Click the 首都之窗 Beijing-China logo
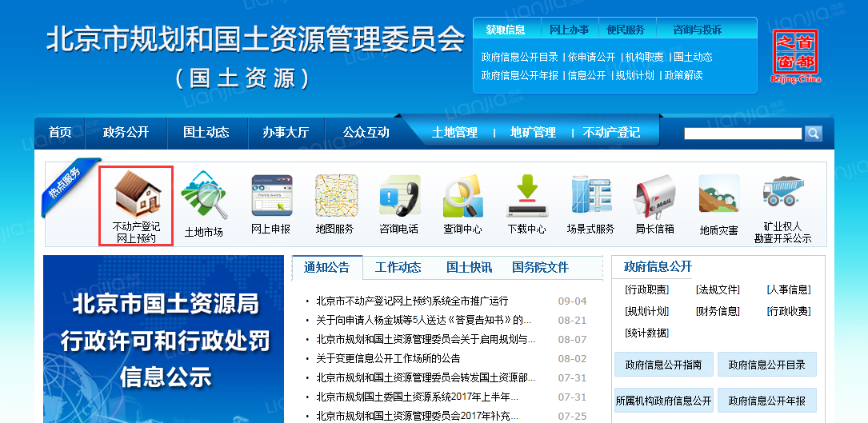 pyautogui.click(x=795, y=56)
